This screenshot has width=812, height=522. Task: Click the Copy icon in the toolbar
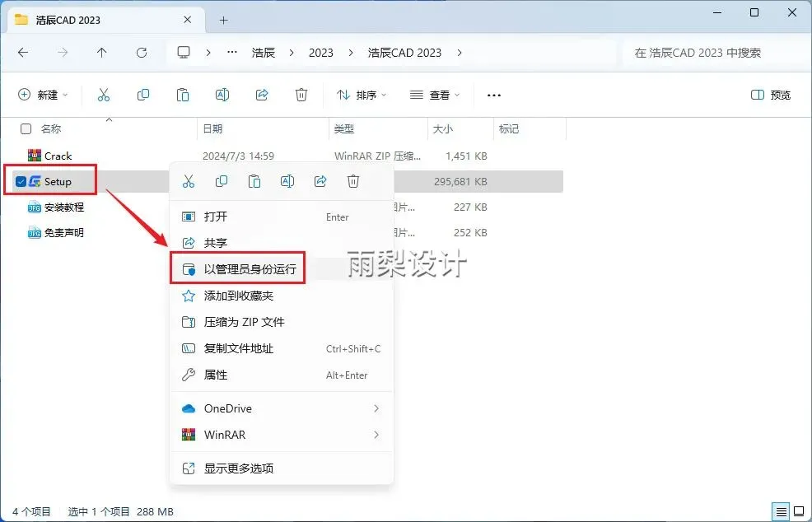pos(143,95)
